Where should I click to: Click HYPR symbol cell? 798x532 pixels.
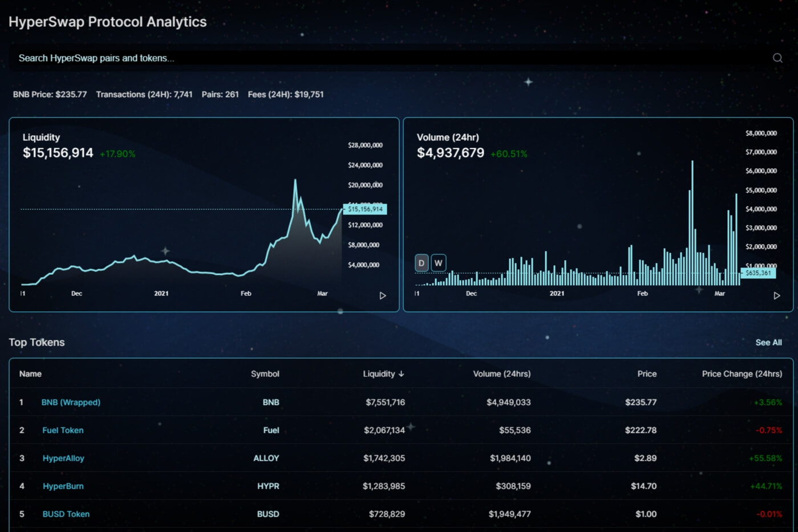(268, 486)
